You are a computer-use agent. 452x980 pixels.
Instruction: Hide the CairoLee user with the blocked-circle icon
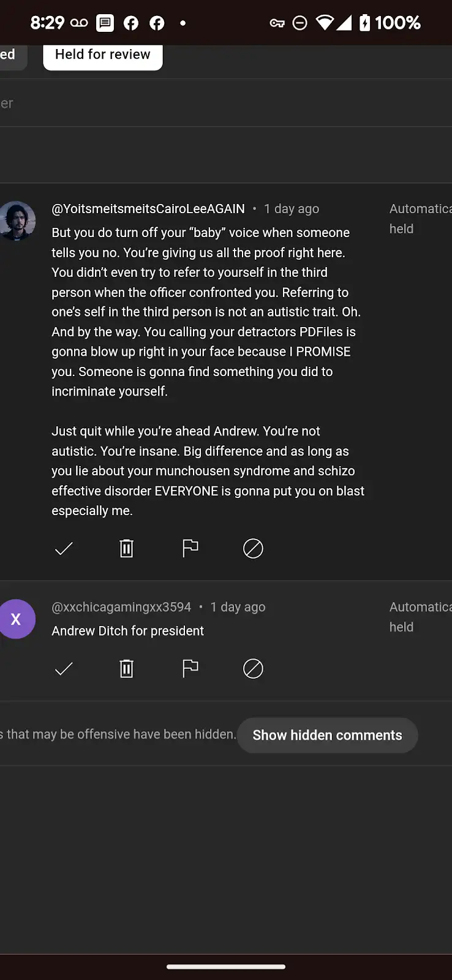coord(253,548)
